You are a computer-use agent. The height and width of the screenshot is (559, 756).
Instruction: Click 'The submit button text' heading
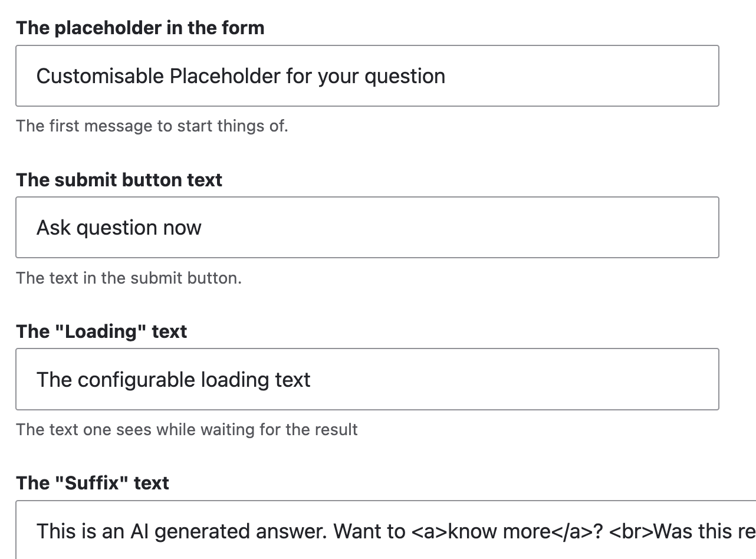(119, 179)
